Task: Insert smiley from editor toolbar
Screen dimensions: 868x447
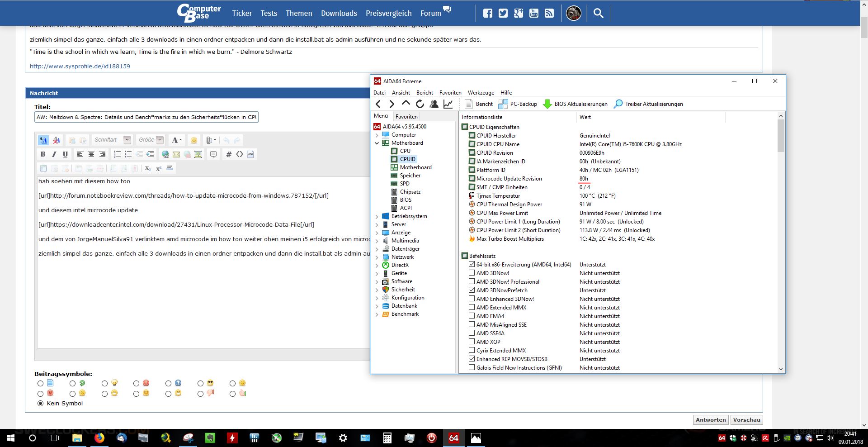Action: click(x=194, y=140)
